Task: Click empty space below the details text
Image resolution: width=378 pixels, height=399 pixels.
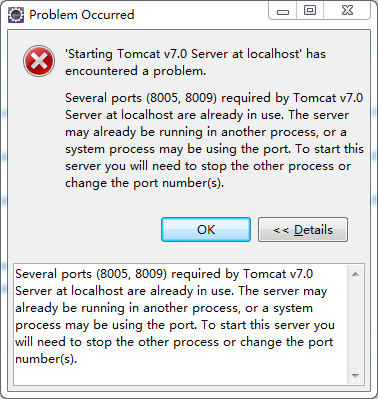Action: (180, 376)
